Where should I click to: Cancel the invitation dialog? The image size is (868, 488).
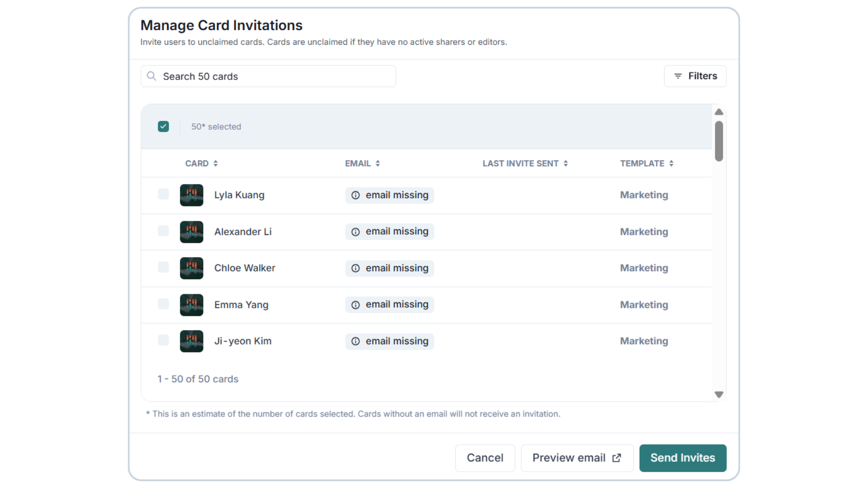pos(485,458)
